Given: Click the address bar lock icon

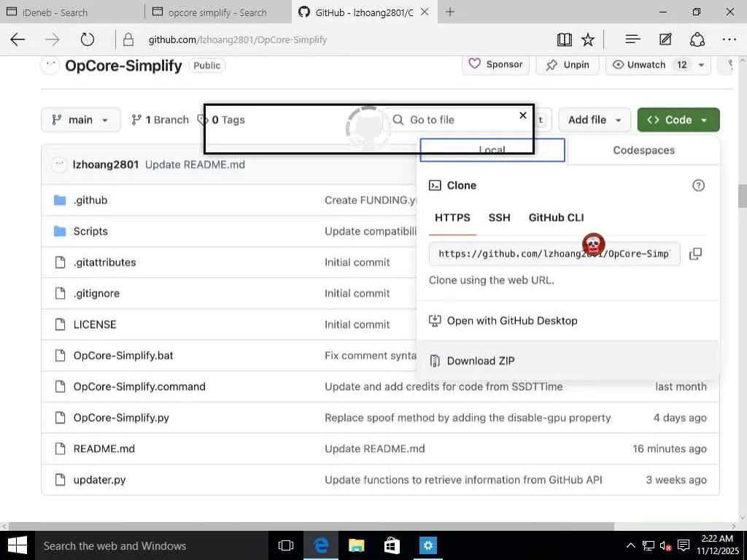Looking at the screenshot, I should (128, 39).
